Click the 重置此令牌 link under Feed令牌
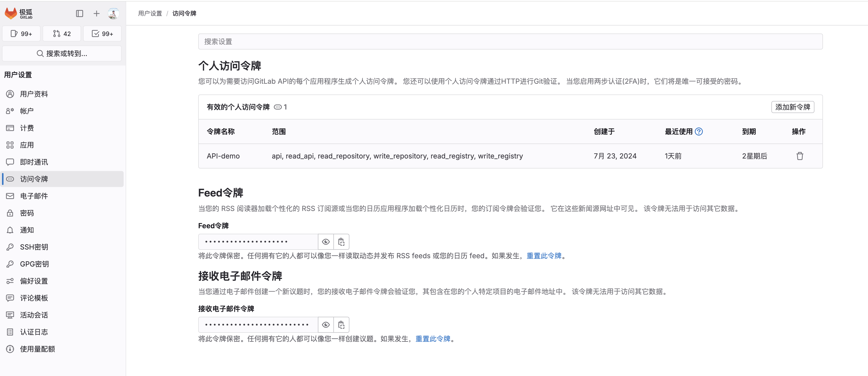This screenshot has width=868, height=376. (544, 255)
